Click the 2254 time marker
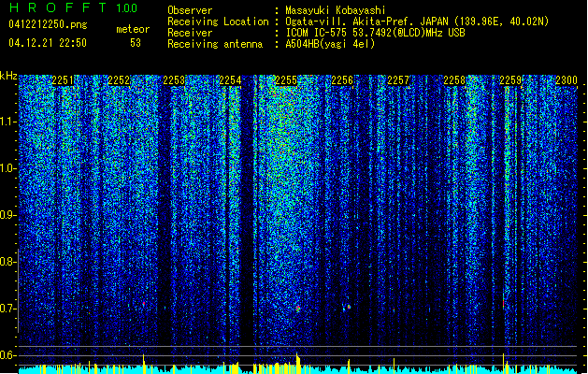Screen dimensions: 588x374 230,80
